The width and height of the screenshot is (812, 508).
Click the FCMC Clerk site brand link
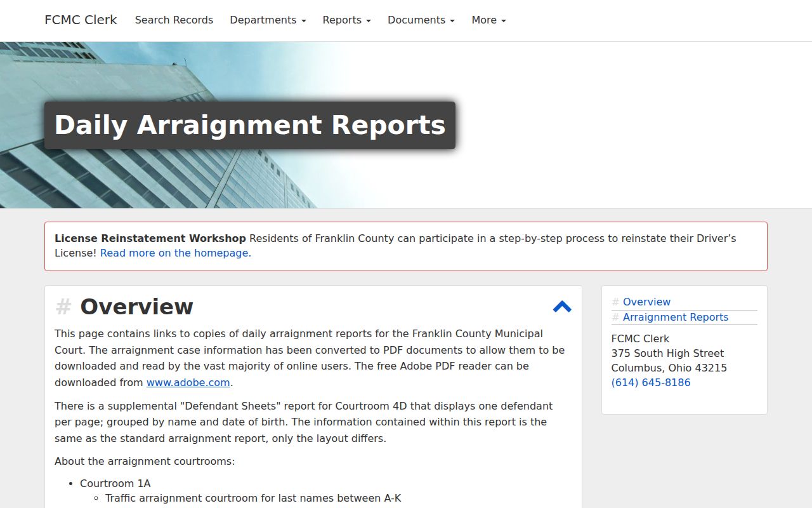pos(81,20)
